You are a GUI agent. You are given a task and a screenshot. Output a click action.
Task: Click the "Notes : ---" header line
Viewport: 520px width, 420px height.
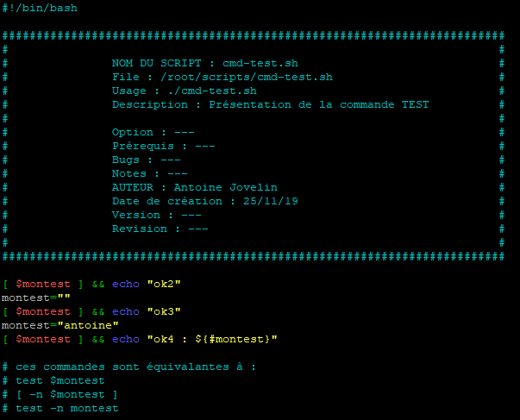[149, 173]
